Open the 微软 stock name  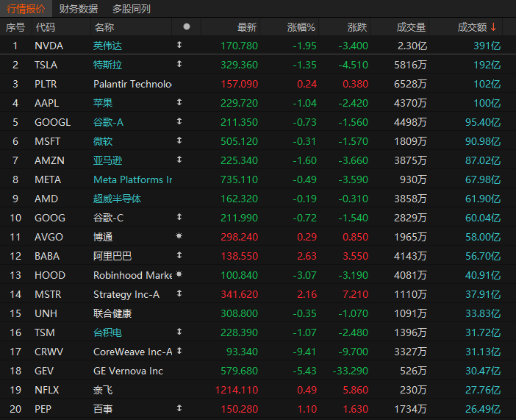103,141
